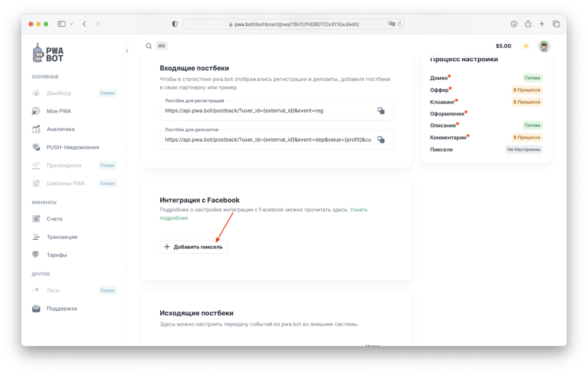Navigate to Транзакции page
Image resolution: width=588 pixels, height=374 pixels.
click(62, 236)
